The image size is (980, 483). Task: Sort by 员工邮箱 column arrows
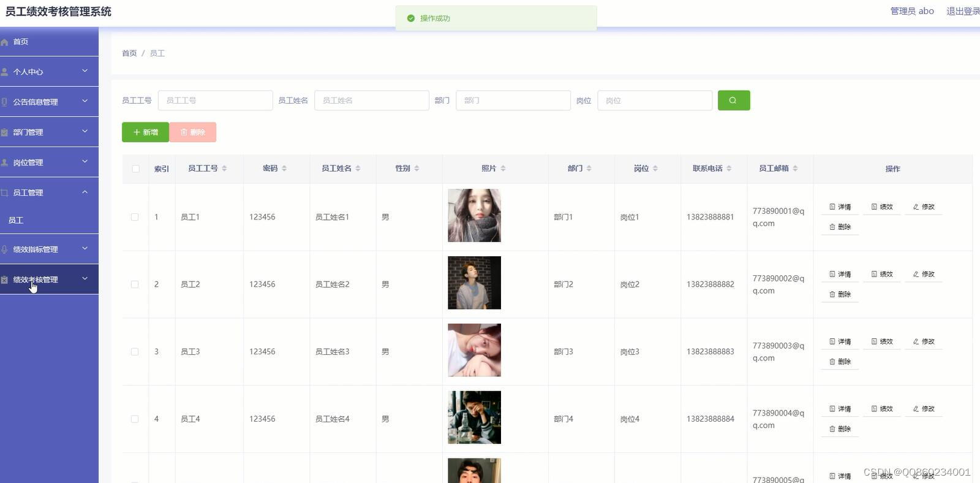[795, 169]
